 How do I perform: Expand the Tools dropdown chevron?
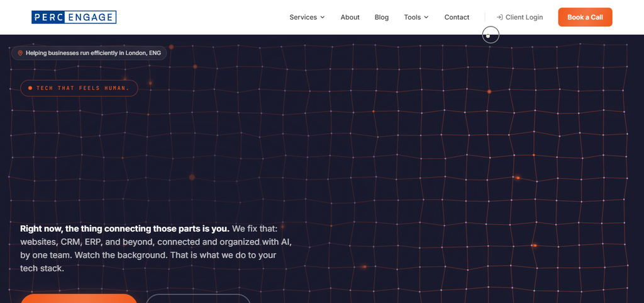426,17
